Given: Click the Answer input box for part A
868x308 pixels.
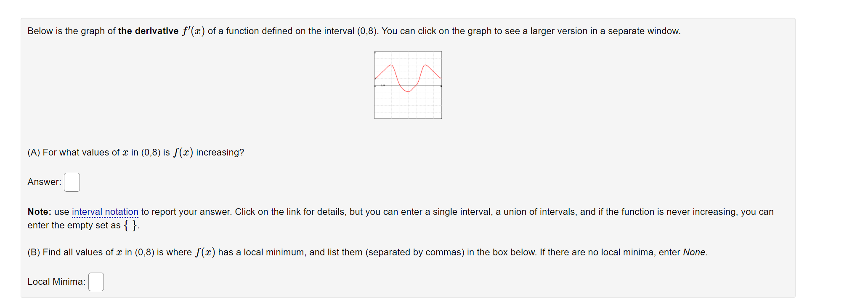Looking at the screenshot, I should 72,182.
